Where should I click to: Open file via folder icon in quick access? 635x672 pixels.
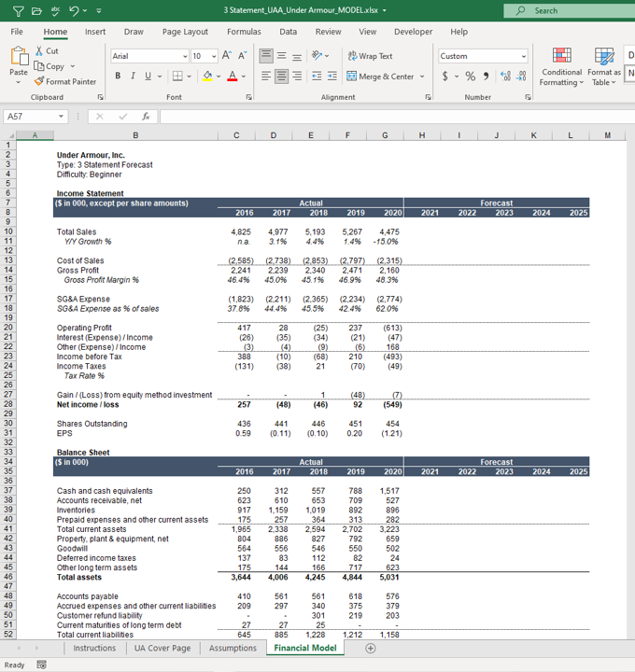click(36, 10)
